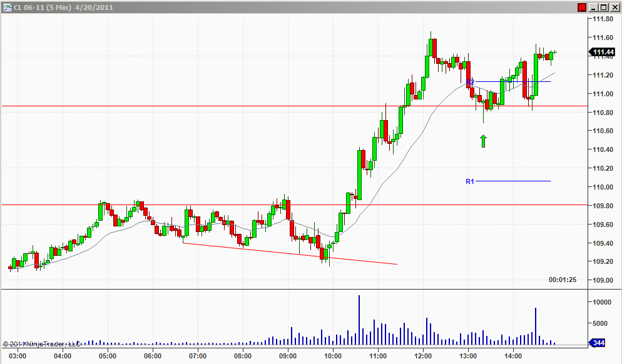Click the 111.60 price axis label
Image resolution: width=622 pixels, height=364 pixels.
603,38
